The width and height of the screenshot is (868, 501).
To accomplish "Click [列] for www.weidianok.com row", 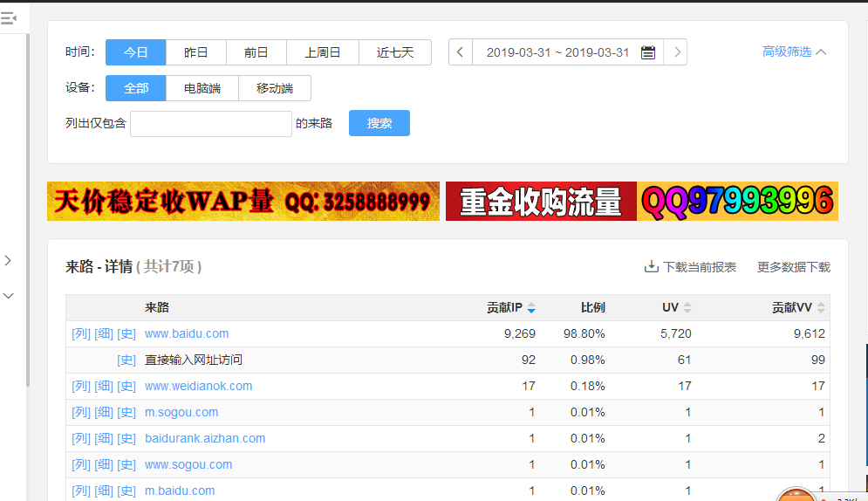I will 81,386.
